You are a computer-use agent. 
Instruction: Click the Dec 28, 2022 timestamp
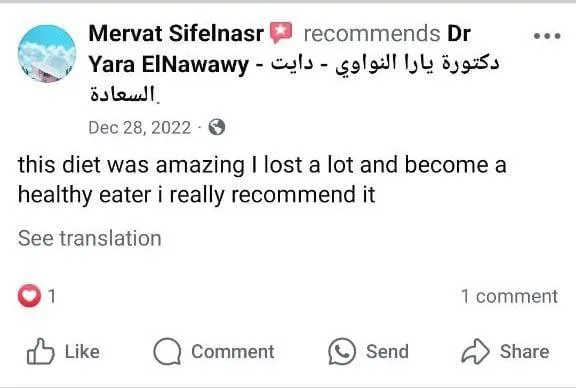tap(140, 128)
